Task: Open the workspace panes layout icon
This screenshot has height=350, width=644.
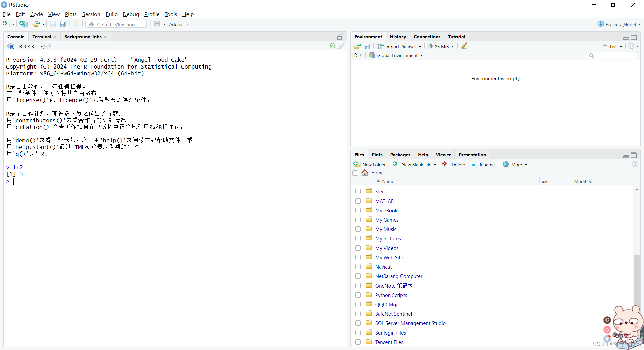Action: coord(157,24)
